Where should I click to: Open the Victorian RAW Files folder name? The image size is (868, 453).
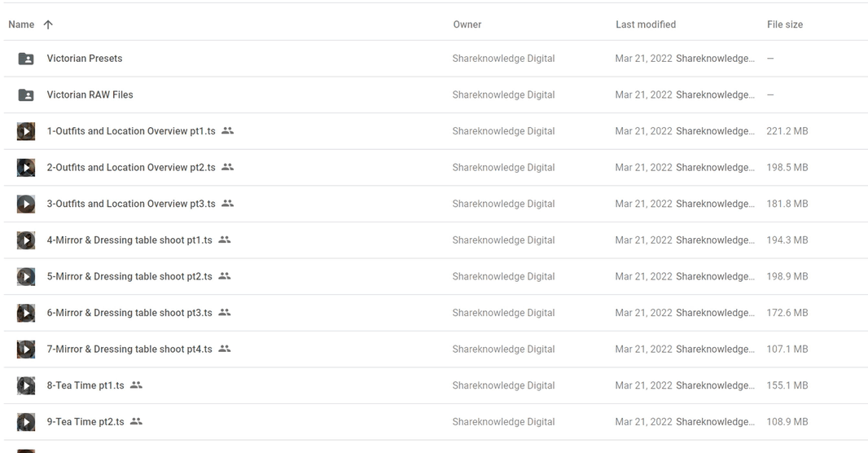click(x=90, y=95)
